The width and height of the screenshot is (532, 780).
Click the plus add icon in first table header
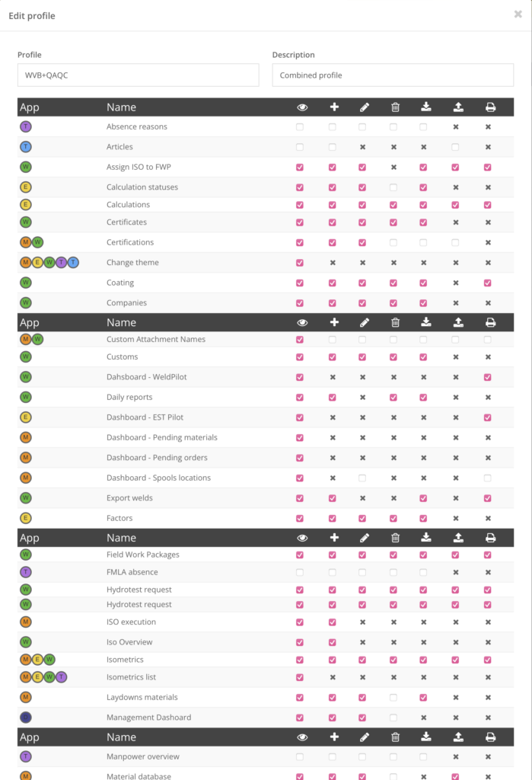333,107
